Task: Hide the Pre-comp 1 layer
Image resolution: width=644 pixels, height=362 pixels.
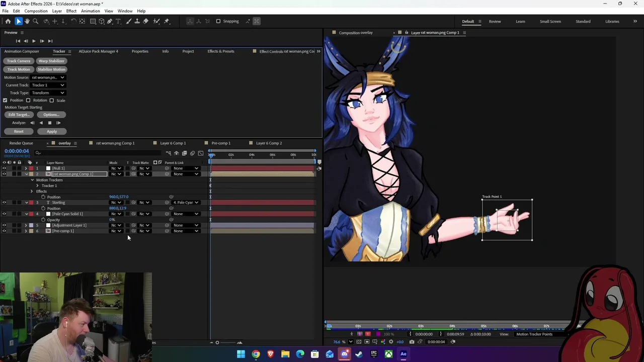Action: [x=4, y=231]
